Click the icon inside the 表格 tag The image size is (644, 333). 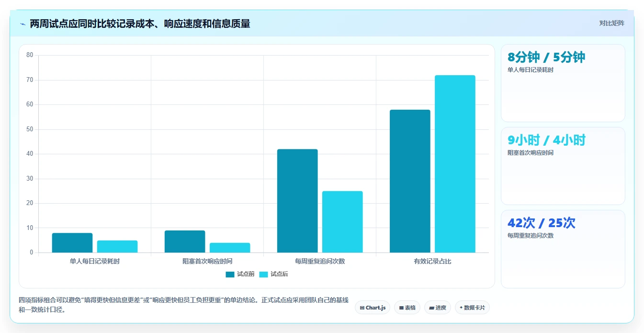click(x=401, y=308)
